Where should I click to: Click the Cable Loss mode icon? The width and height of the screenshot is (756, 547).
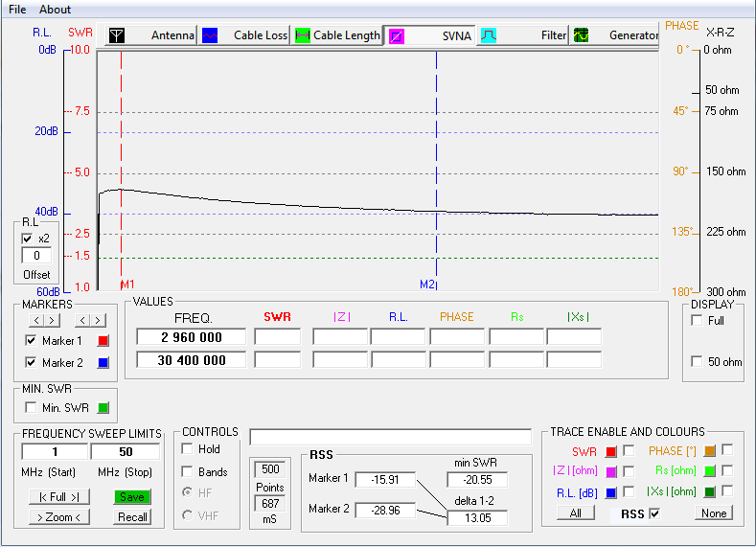(x=209, y=35)
